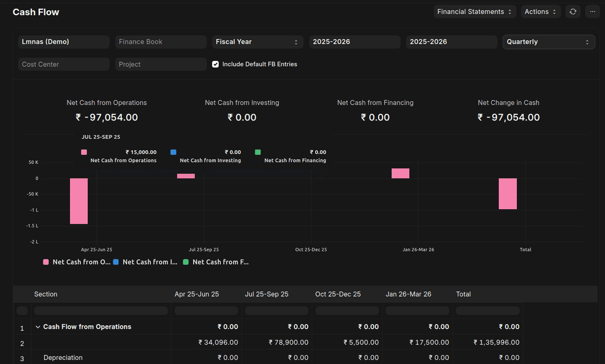The width and height of the screenshot is (605, 364).
Task: Click the Section column header
Action: (46, 294)
